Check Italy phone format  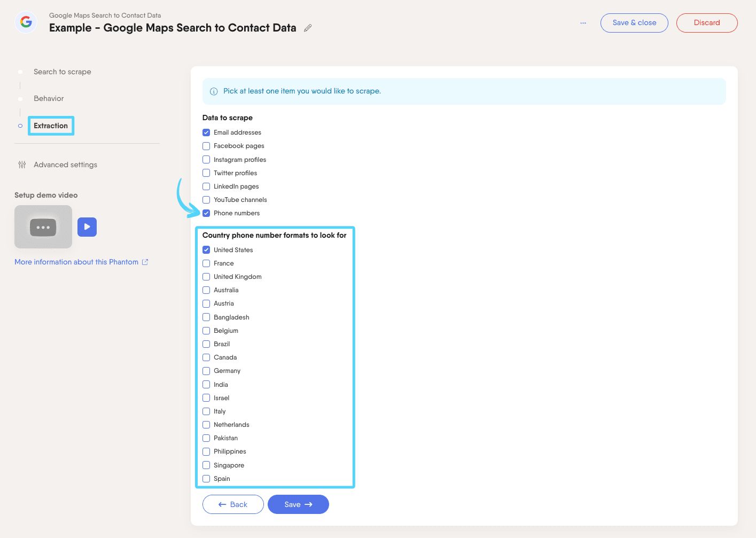206,411
